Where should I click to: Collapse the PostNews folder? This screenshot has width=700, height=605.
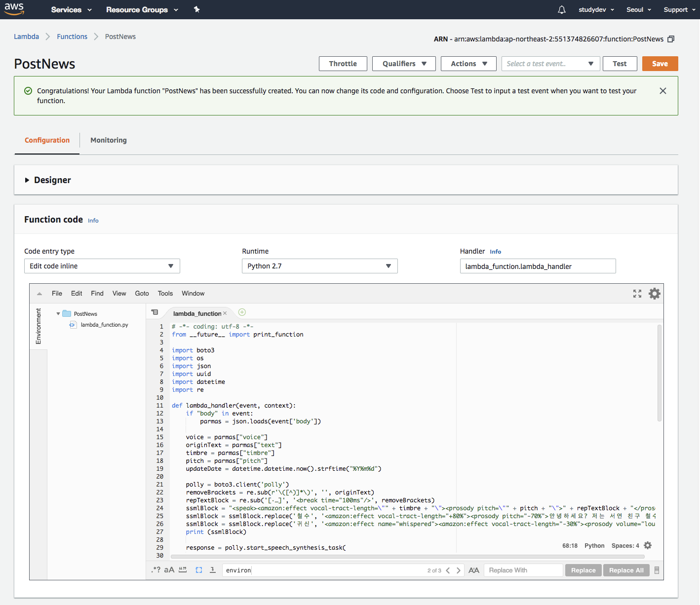click(x=58, y=314)
